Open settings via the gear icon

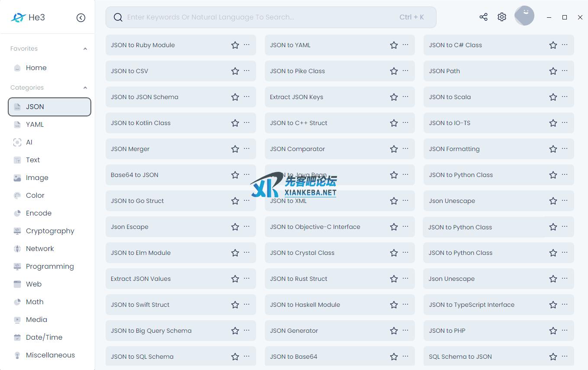501,17
